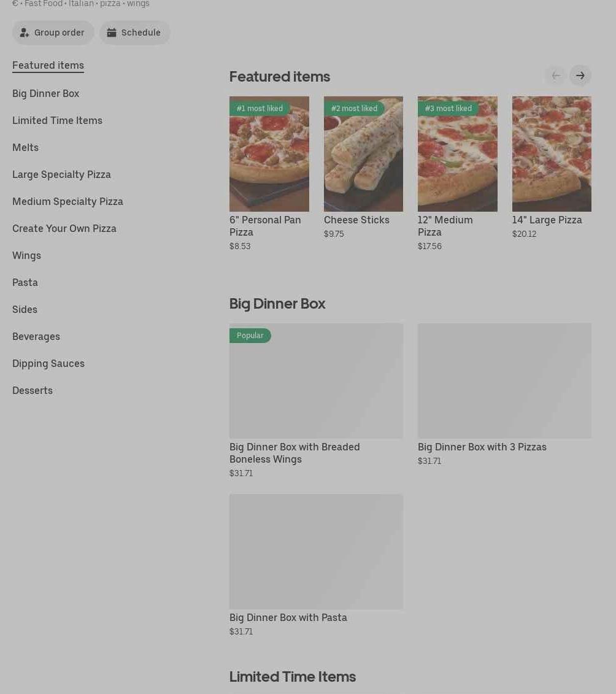The height and width of the screenshot is (694, 616).
Task: Open Large Specialty Pizza category
Action: (61, 174)
